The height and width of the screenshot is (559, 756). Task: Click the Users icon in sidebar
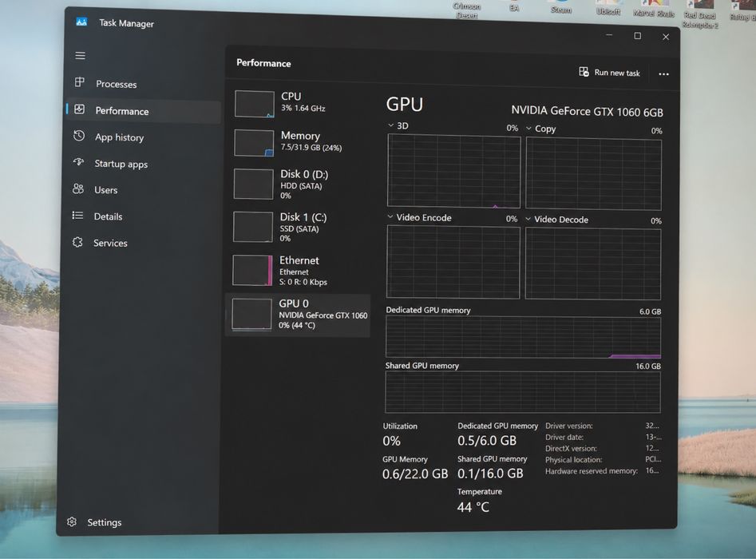(78, 188)
